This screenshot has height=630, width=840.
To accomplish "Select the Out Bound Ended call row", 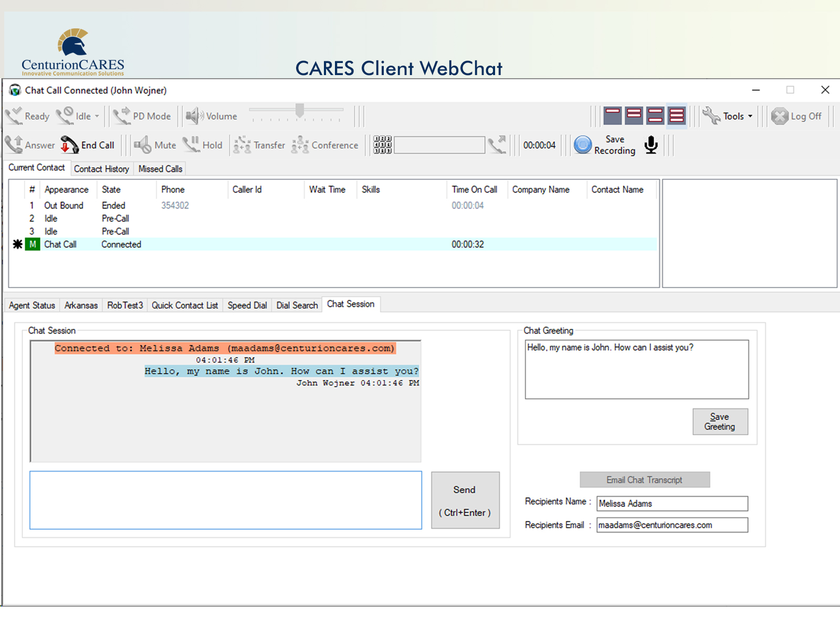I will 334,205.
